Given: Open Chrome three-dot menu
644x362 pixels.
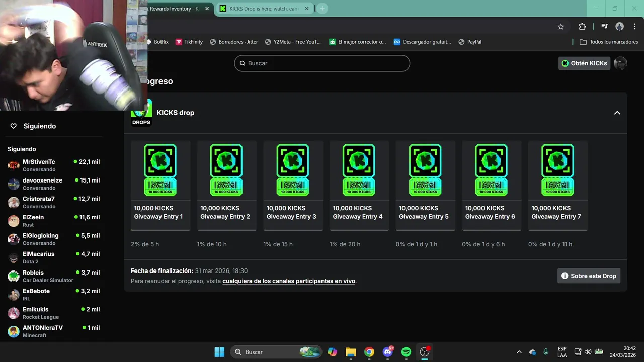Looking at the screenshot, I should coord(635,27).
